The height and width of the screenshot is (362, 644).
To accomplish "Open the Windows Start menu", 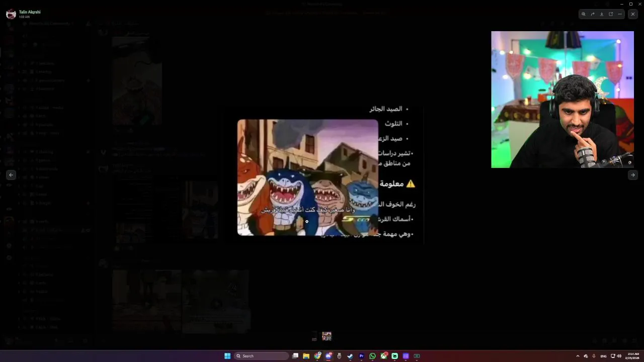I will [227, 356].
